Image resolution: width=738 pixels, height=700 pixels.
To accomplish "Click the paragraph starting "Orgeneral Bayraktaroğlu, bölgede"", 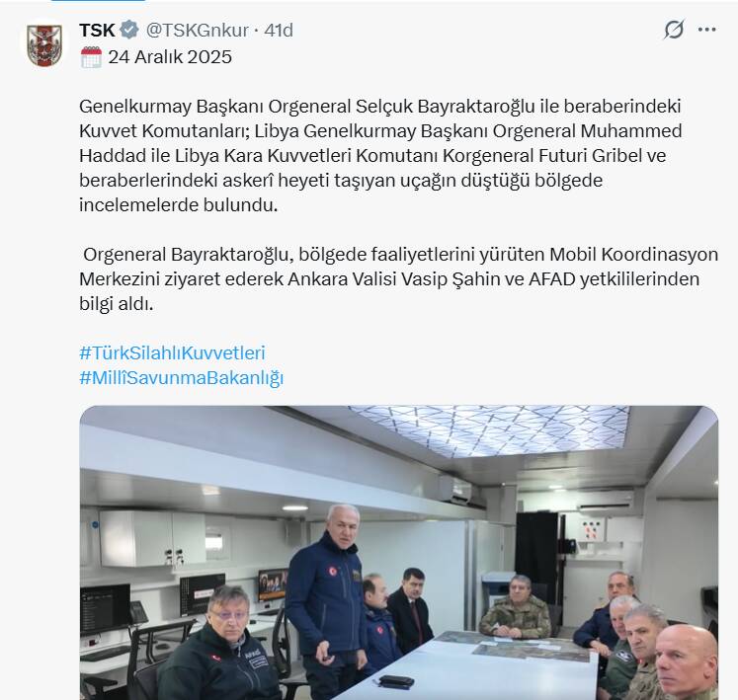I will 399,279.
